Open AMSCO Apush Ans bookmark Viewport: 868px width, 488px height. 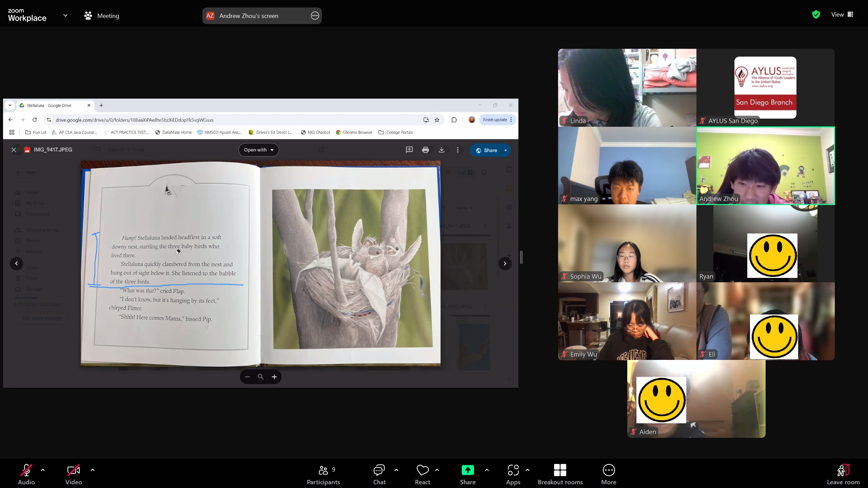point(220,133)
